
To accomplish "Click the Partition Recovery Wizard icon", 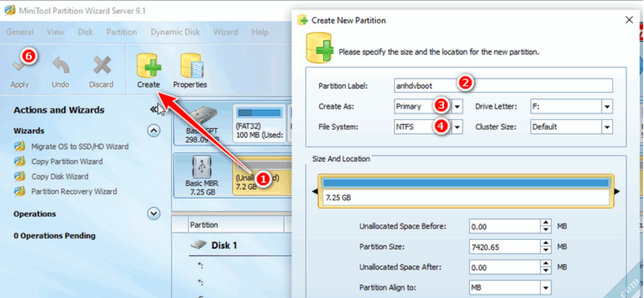I will point(19,191).
